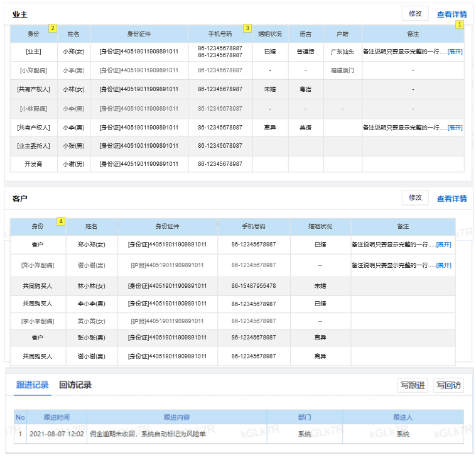The image size is (476, 457).
Task: Expand remark for owner 小郑(女)
Action: coord(455,52)
